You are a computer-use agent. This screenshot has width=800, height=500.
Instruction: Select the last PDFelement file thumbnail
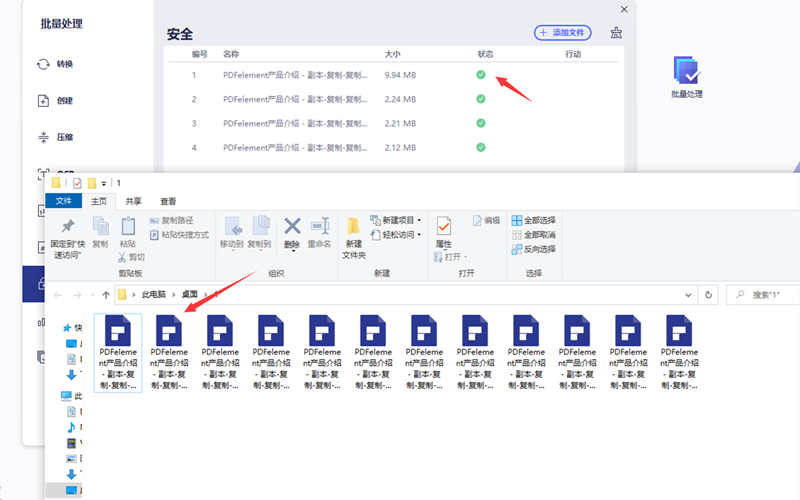(679, 353)
